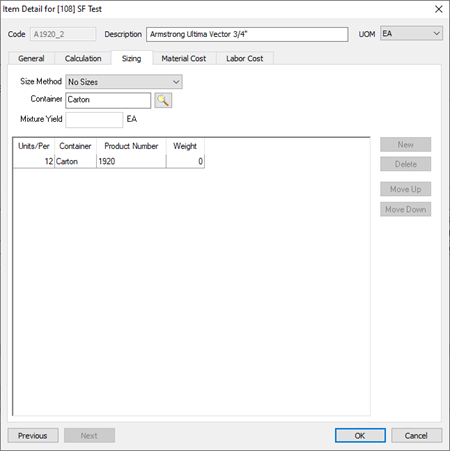Click the magnifying glass container lookup icon
The width and height of the screenshot is (450, 451).
coord(163,100)
